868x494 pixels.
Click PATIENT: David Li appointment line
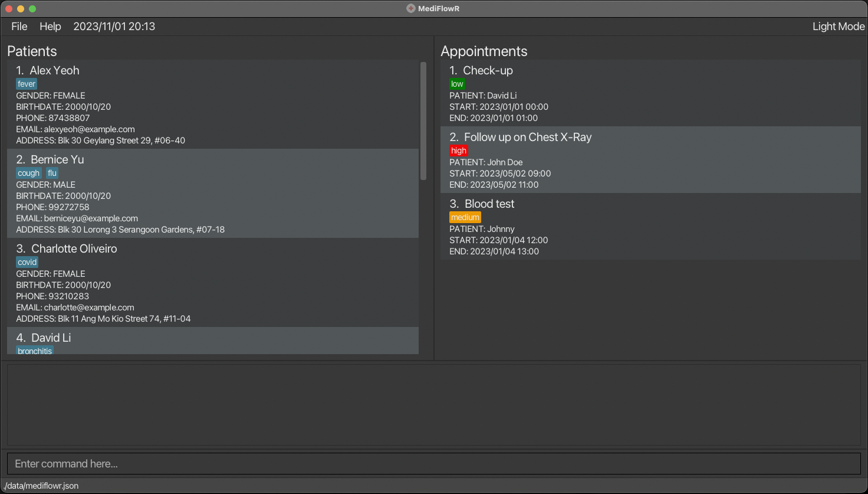tap(483, 96)
